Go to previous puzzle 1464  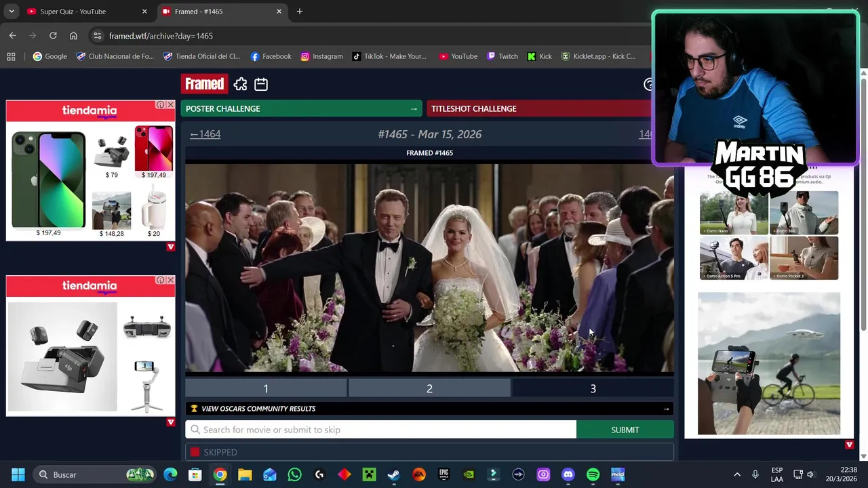[205, 134]
